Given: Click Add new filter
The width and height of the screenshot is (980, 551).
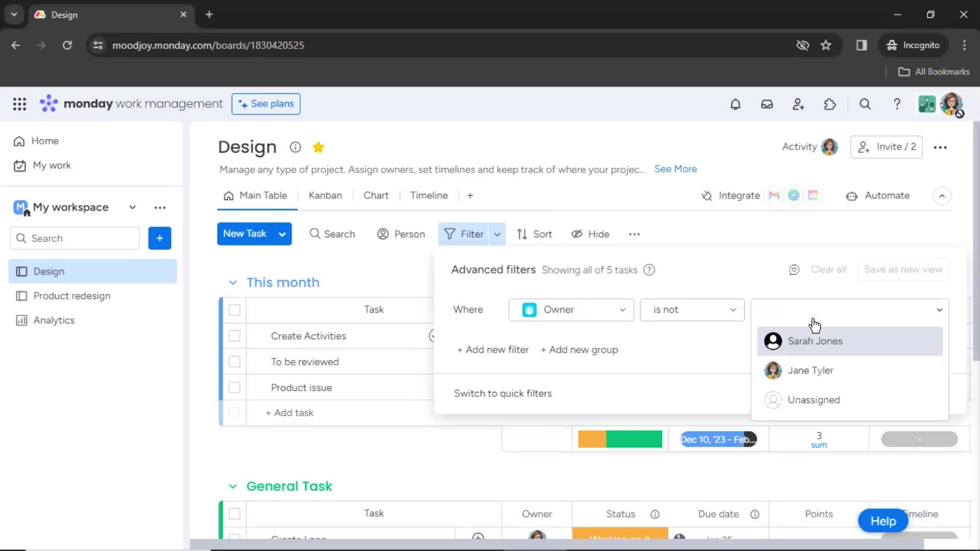Looking at the screenshot, I should click(x=493, y=350).
